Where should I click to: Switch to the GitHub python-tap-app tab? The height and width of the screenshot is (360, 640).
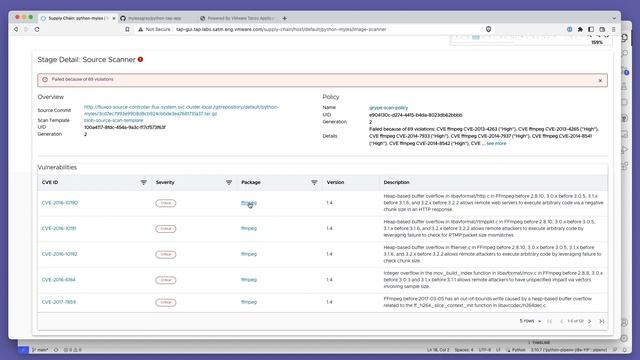click(x=154, y=18)
